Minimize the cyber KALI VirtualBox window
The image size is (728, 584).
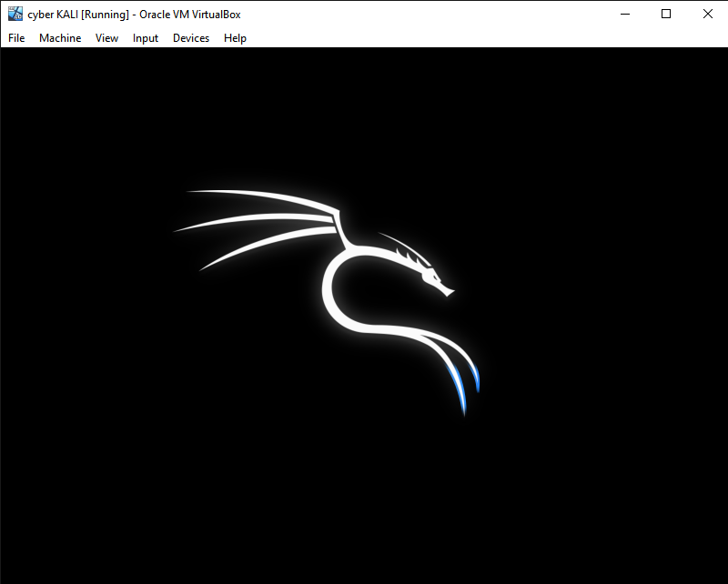point(625,14)
